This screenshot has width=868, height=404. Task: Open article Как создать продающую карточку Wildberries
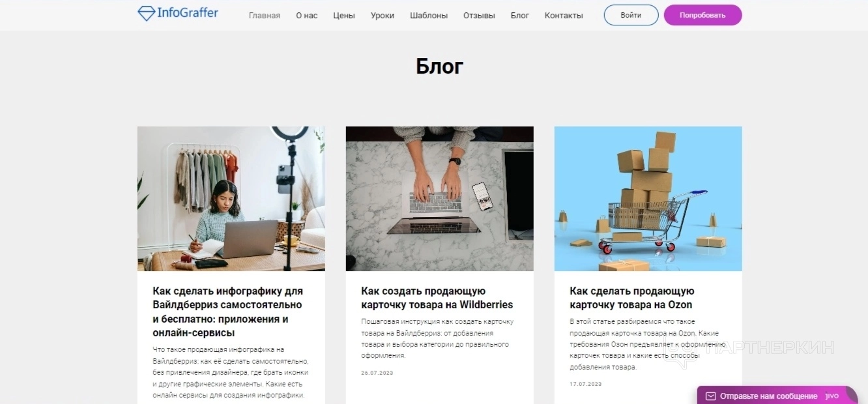(437, 298)
